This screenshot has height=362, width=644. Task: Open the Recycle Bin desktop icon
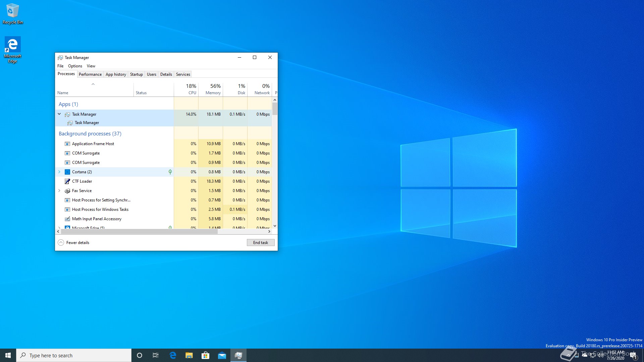[x=12, y=14]
